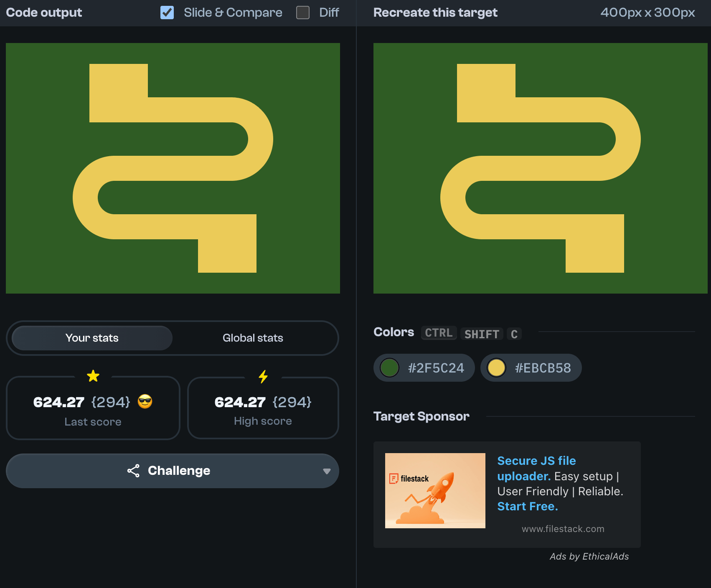
Task: Click the yellow color circle swatch
Action: [496, 368]
